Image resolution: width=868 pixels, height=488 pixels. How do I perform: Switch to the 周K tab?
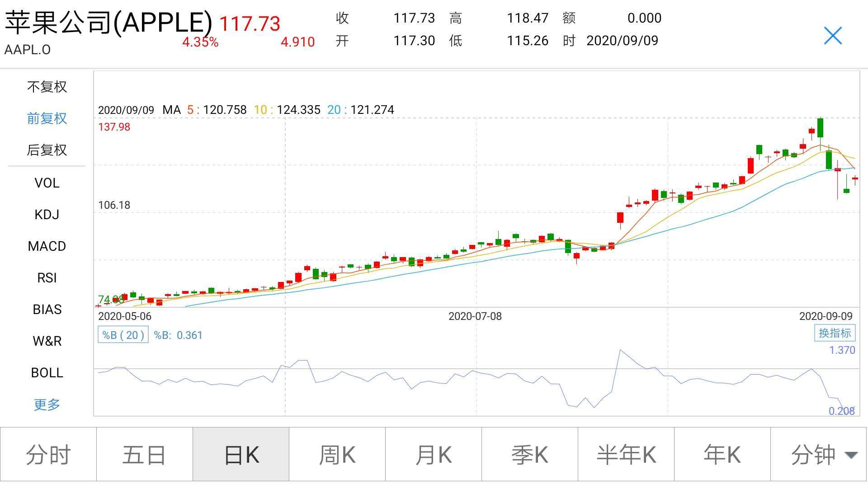[x=337, y=455]
